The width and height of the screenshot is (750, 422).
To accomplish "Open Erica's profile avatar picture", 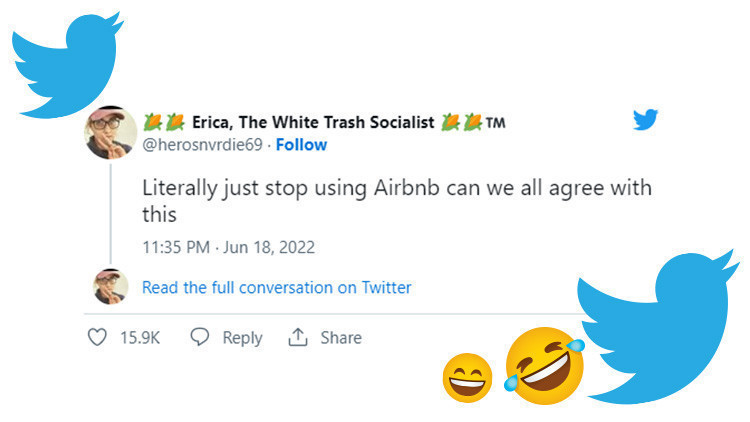I will pyautogui.click(x=111, y=133).
